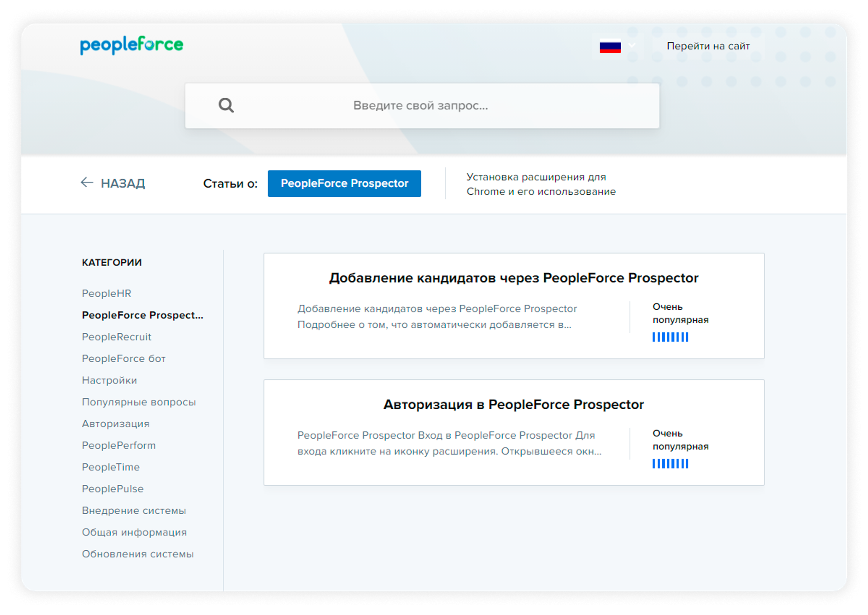Open the PeopleTime category
868x615 pixels.
[x=111, y=467]
